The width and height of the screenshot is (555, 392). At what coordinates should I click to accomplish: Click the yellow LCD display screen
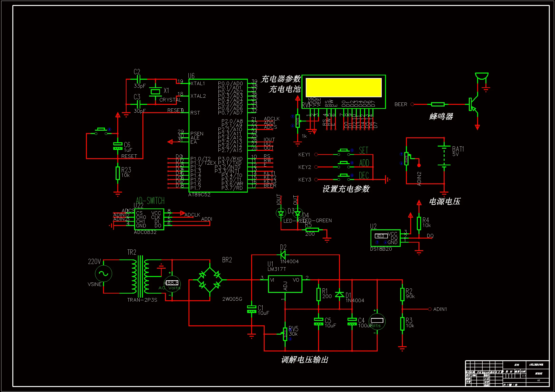(x=343, y=88)
